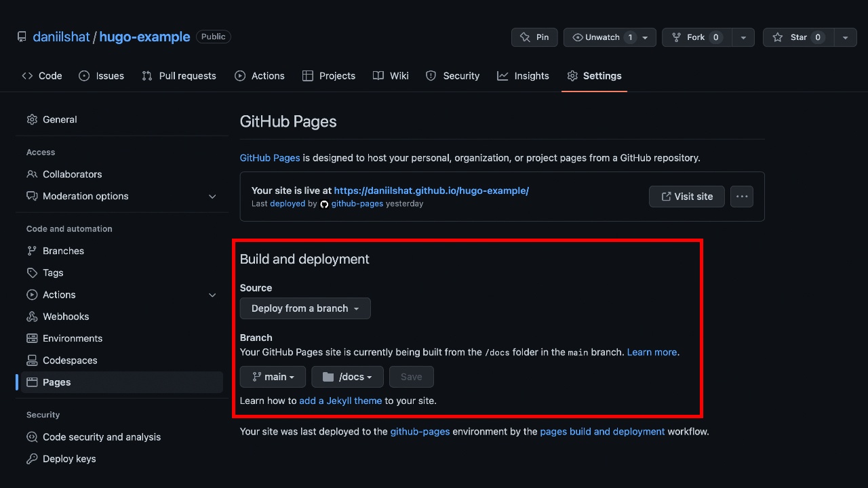The image size is (868, 488).
Task: Open Webhooks settings in sidebar
Action: point(65,317)
